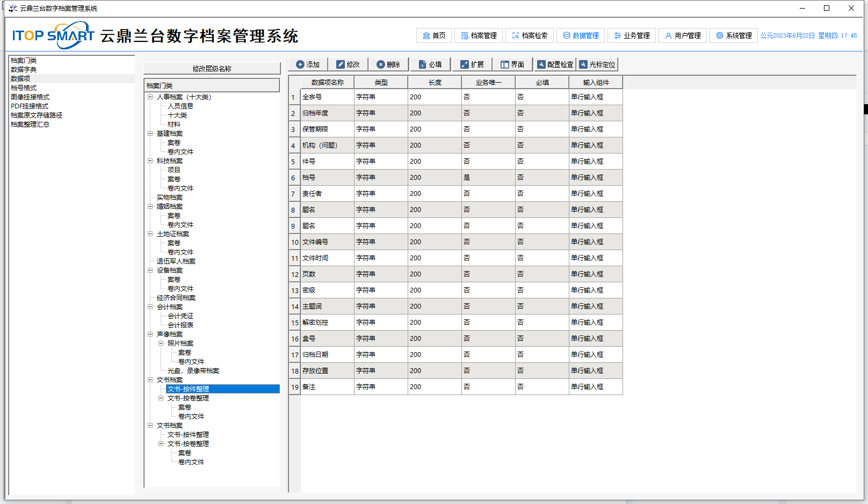
Task: Collapse the 声像档案 tree node
Action: coord(150,334)
